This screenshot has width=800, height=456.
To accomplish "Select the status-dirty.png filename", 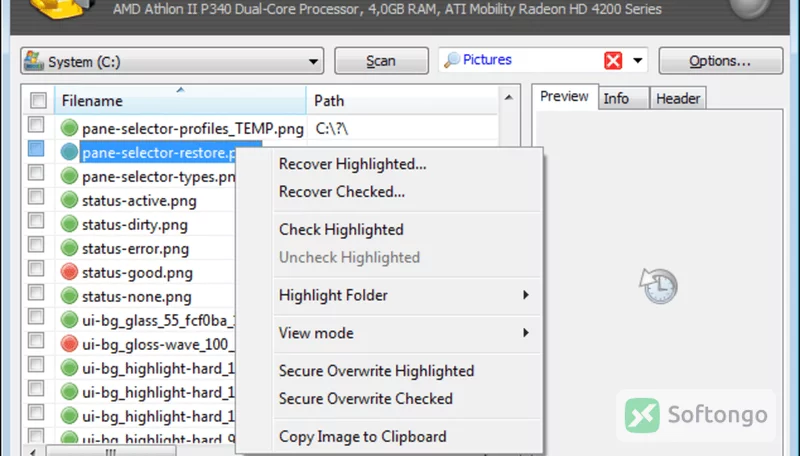I will point(135,224).
